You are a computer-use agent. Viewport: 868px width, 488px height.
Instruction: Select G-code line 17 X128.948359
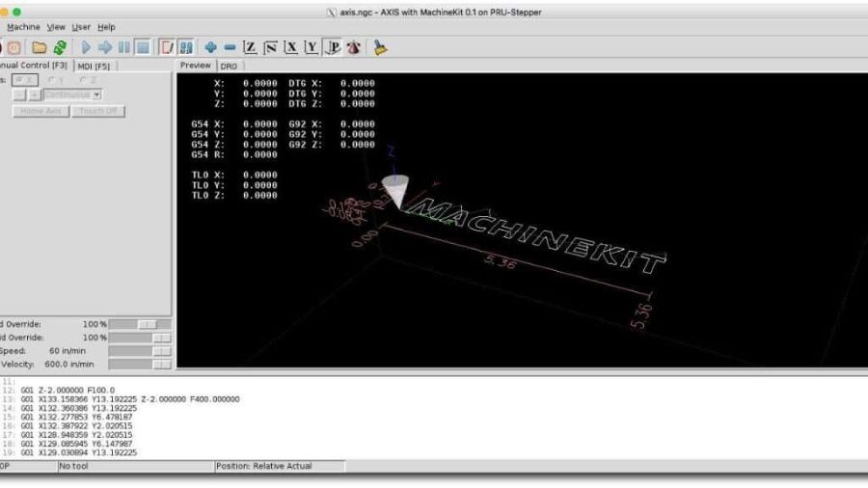click(x=76, y=434)
